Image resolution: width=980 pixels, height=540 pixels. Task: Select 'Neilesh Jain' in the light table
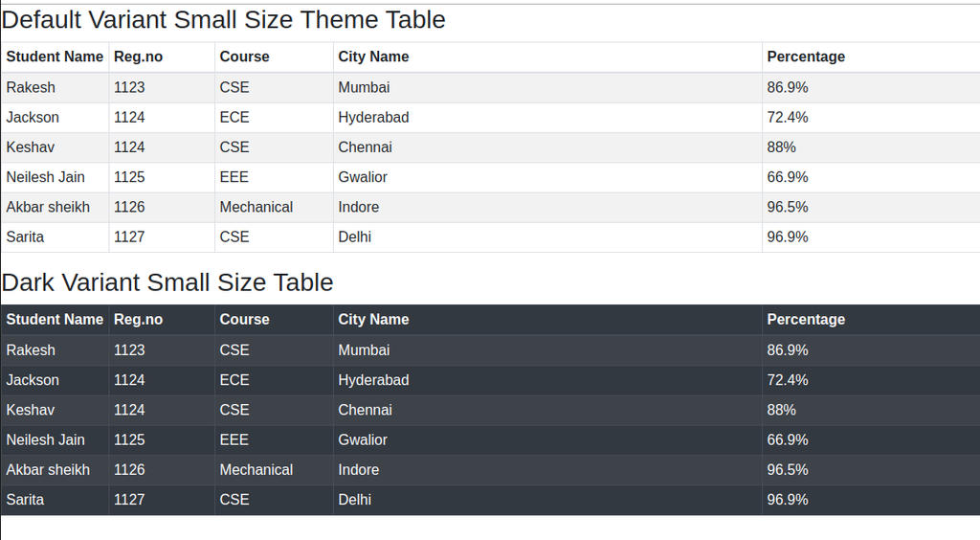pyautogui.click(x=45, y=177)
